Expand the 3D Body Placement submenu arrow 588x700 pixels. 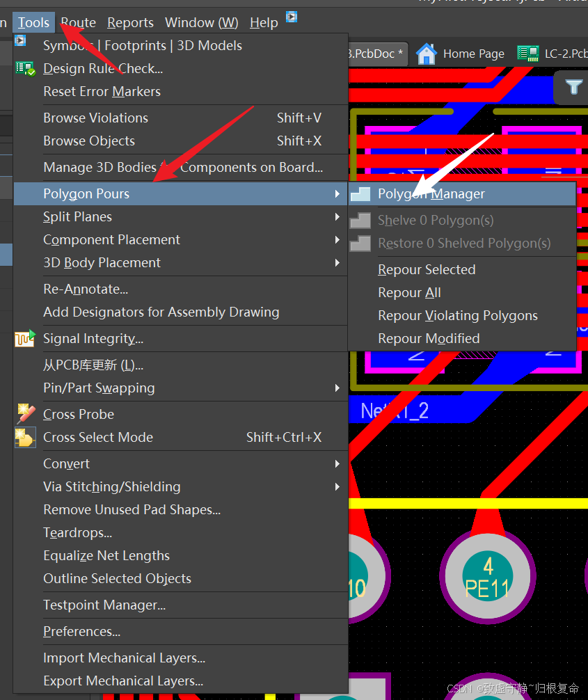(x=337, y=262)
